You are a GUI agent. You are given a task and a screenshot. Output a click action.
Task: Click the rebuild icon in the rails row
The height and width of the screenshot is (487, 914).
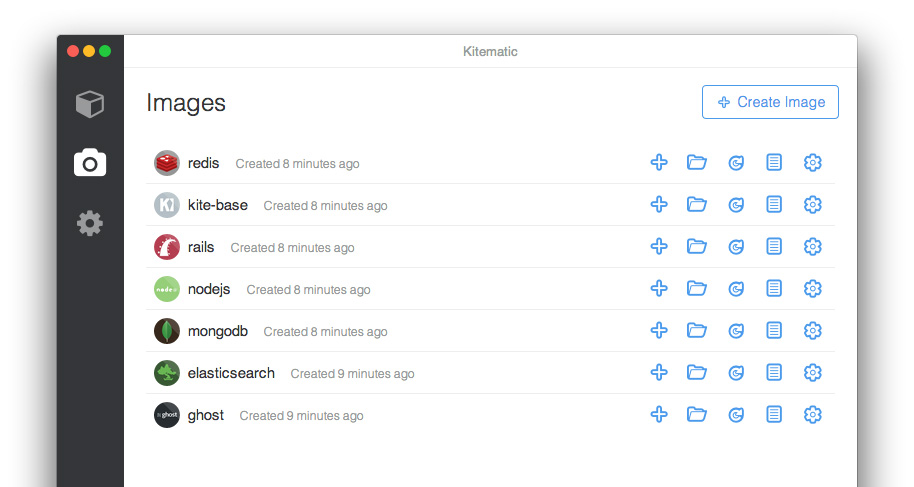[736, 247]
